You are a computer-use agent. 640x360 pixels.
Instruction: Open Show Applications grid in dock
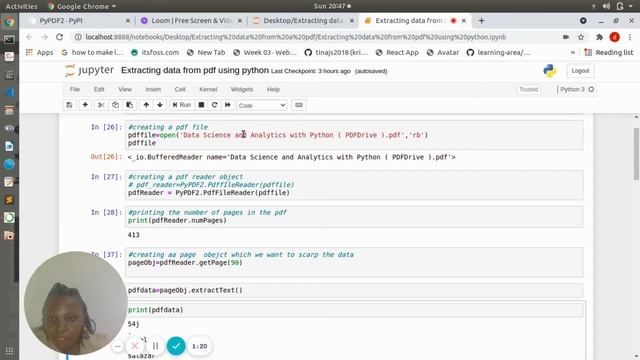9,351
